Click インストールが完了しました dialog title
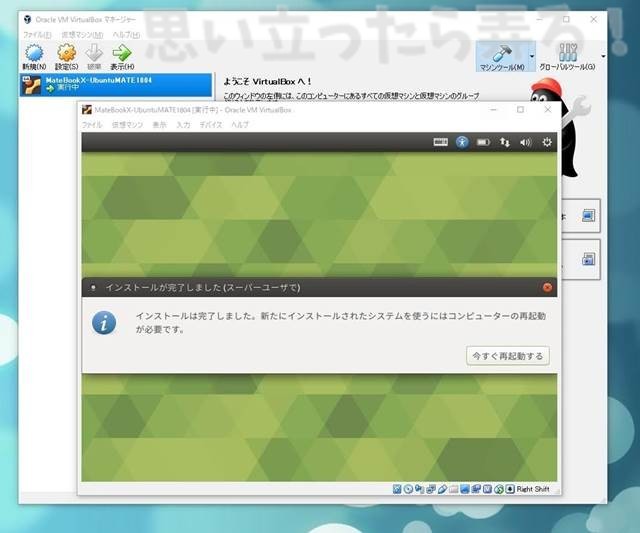Screen dimensions: 640x533 point(203,288)
